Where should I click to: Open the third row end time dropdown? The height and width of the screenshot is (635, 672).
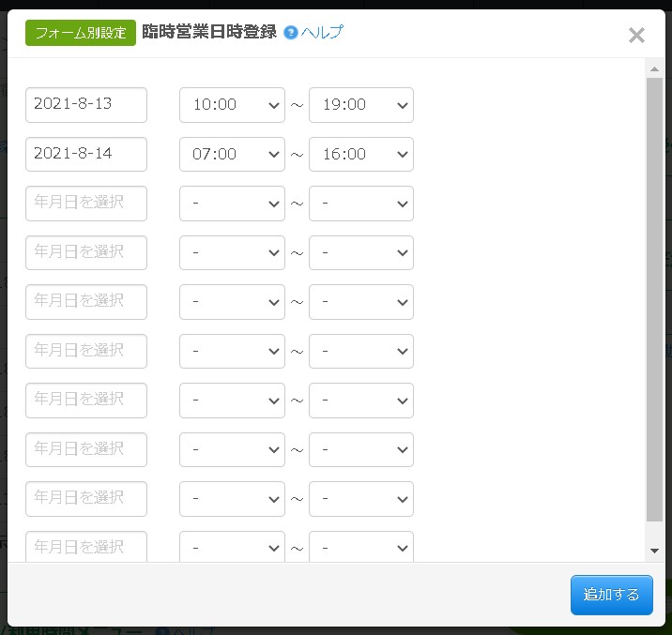pos(361,204)
